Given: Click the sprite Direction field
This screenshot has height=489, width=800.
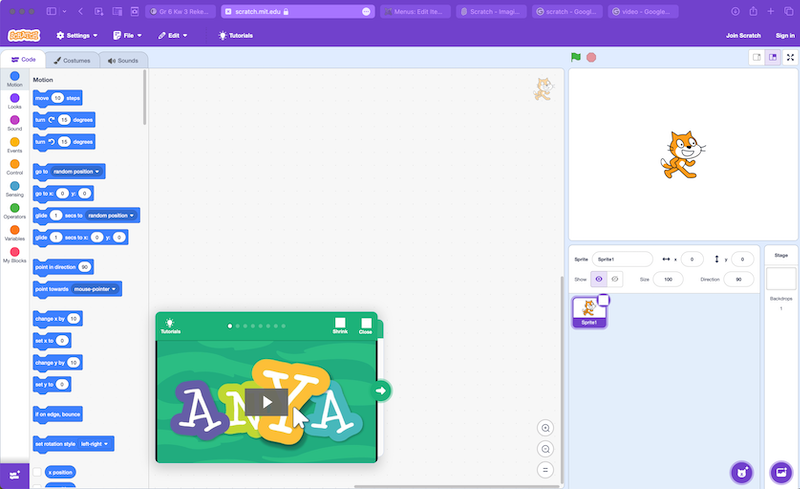Looking at the screenshot, I should 738,279.
